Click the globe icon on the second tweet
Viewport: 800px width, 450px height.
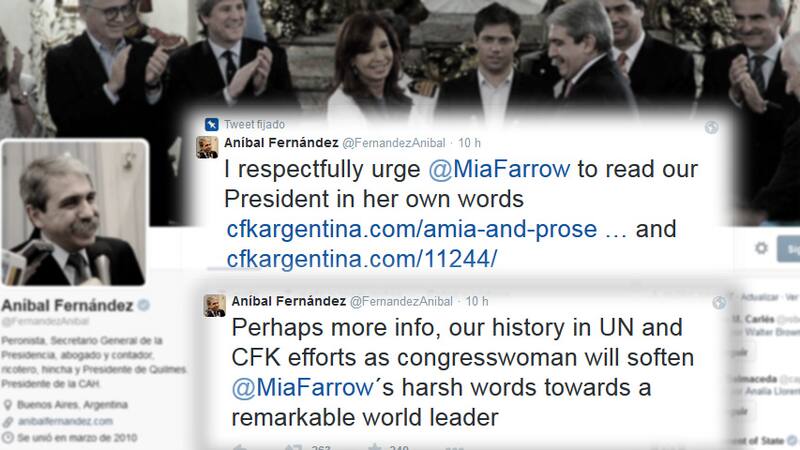[719, 303]
